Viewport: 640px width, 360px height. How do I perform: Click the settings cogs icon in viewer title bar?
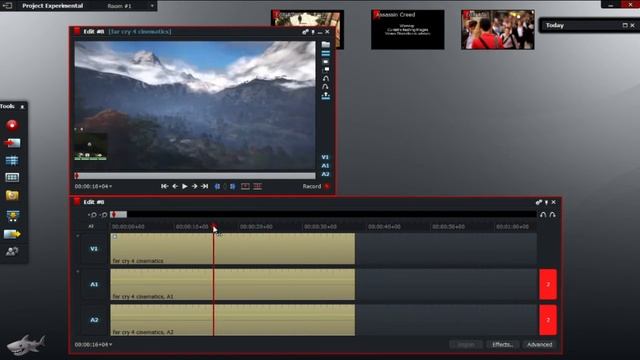pyautogui.click(x=305, y=32)
